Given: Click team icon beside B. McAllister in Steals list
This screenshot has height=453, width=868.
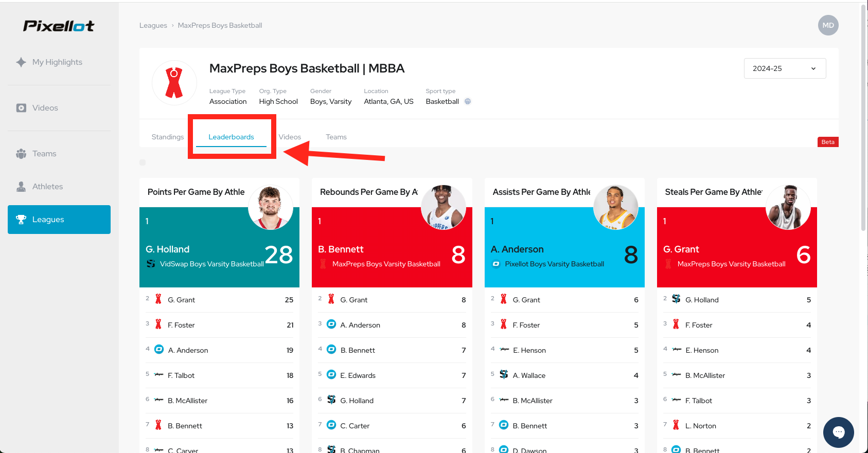Looking at the screenshot, I should point(677,375).
